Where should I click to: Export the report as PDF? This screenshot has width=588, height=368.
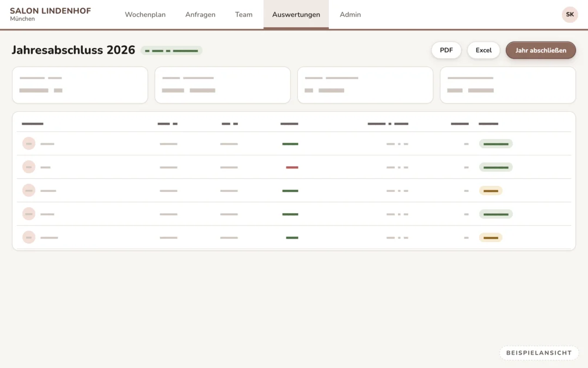446,50
